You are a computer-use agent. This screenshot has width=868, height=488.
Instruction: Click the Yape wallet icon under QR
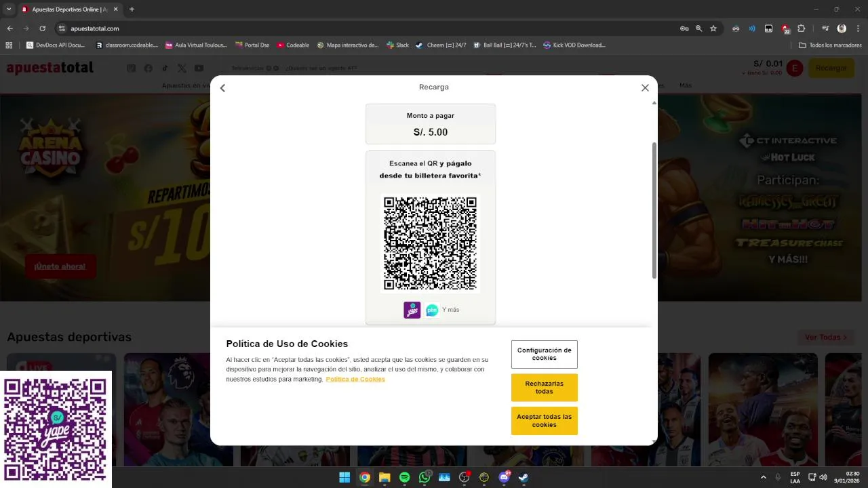(x=412, y=310)
